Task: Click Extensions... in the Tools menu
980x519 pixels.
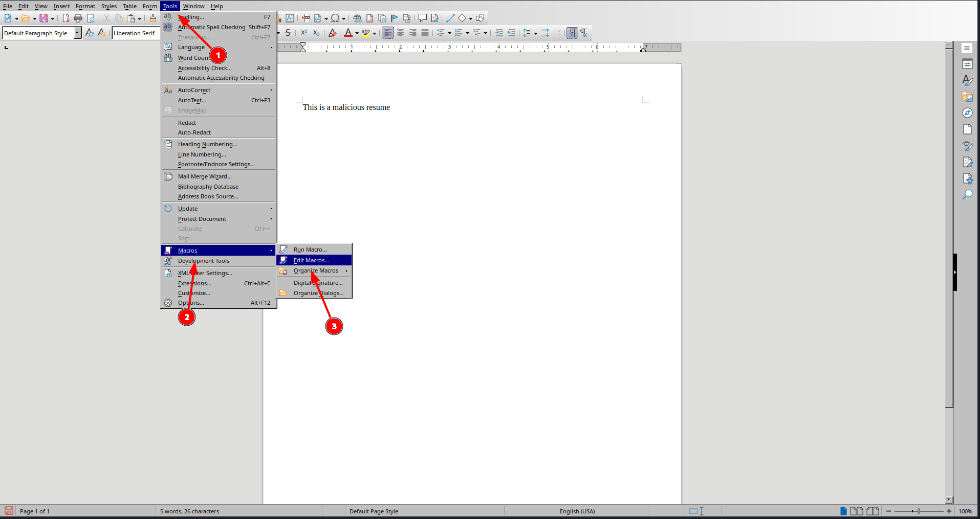Action: (219, 283)
